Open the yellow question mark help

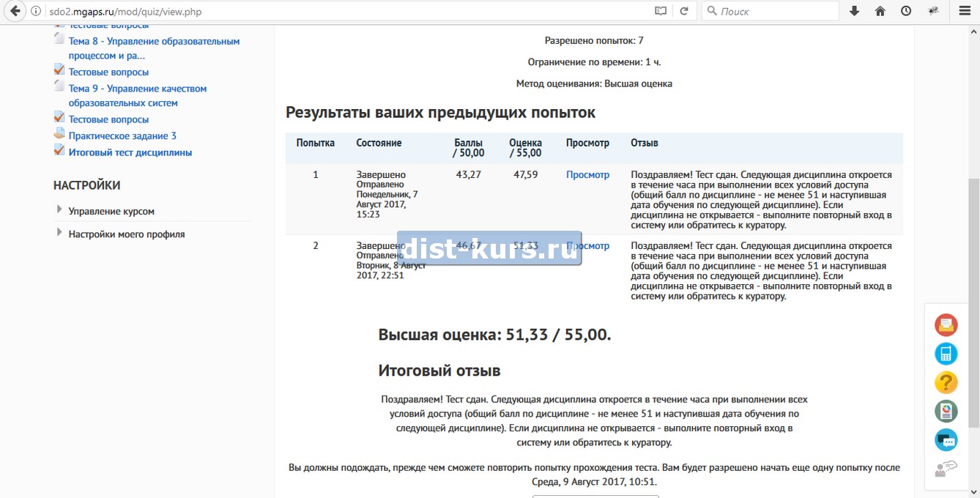coord(946,382)
